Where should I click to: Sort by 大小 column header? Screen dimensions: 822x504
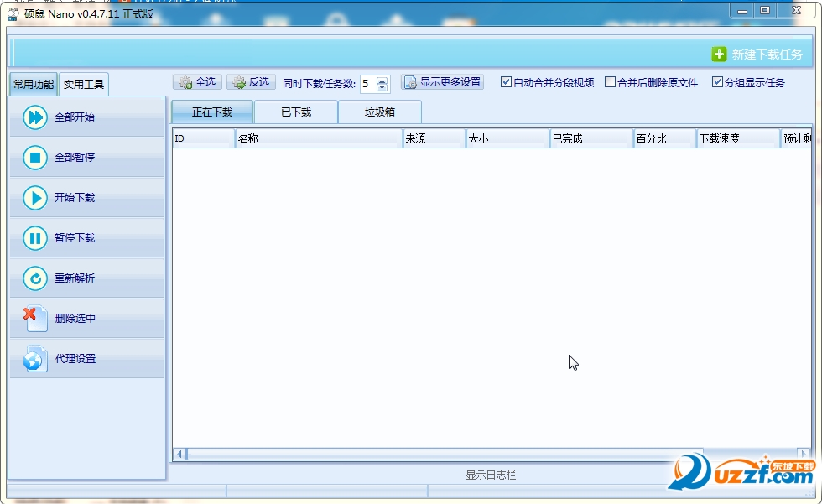507,138
